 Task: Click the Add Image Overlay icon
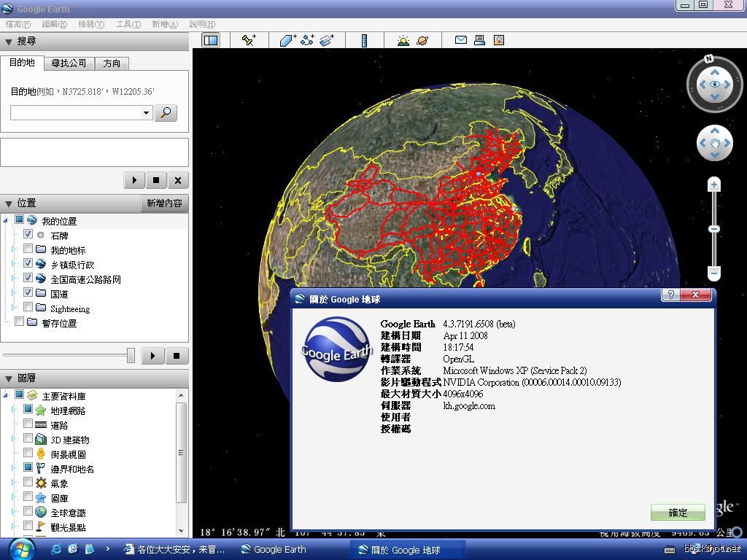click(326, 40)
